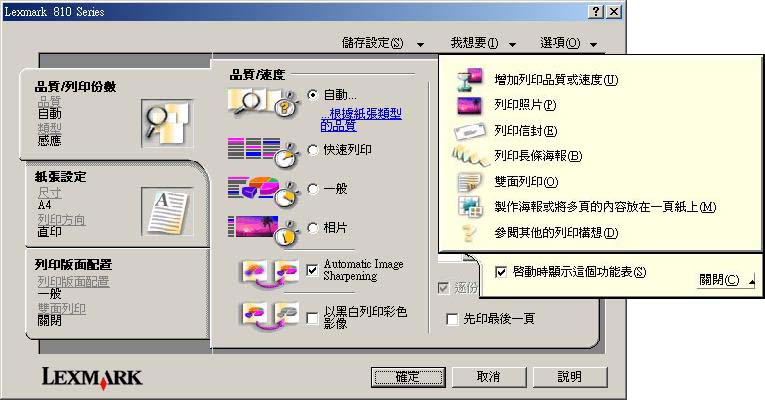Click the magnifier icon in 品質/列印份數 tab
The image size is (765, 400).
167,123
